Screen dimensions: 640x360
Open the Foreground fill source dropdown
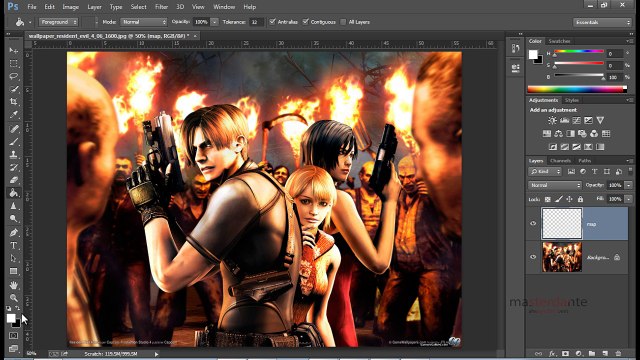58,22
